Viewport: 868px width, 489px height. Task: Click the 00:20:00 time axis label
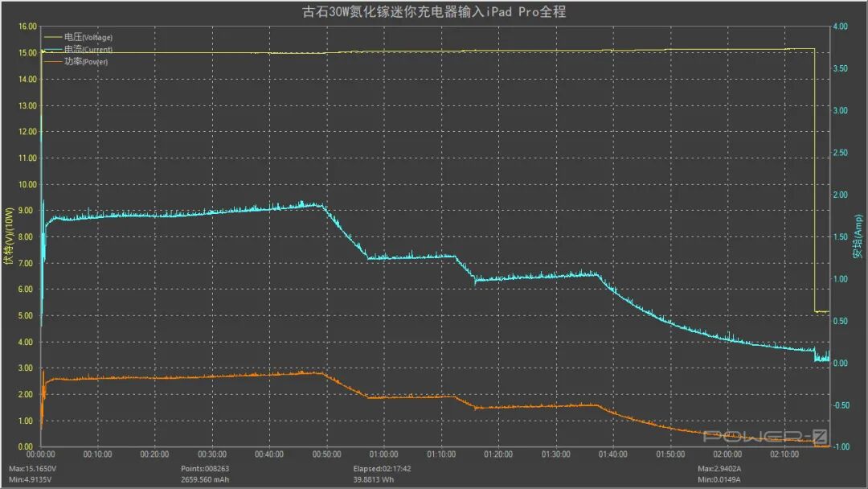(x=154, y=454)
